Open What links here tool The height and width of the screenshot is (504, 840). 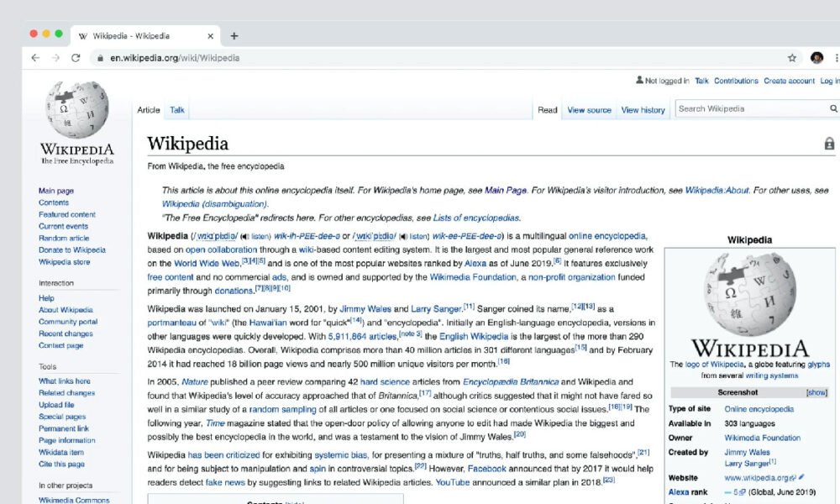click(x=65, y=381)
